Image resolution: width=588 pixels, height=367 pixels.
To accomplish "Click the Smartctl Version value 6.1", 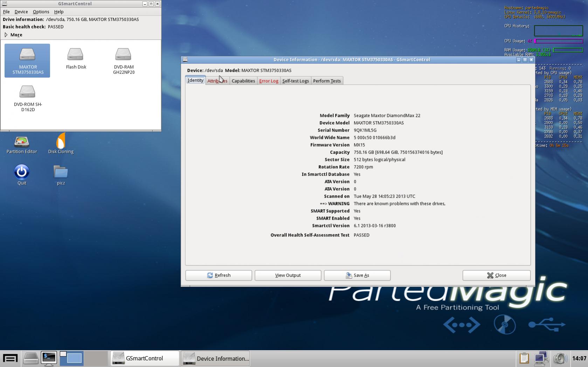I will [x=375, y=226].
